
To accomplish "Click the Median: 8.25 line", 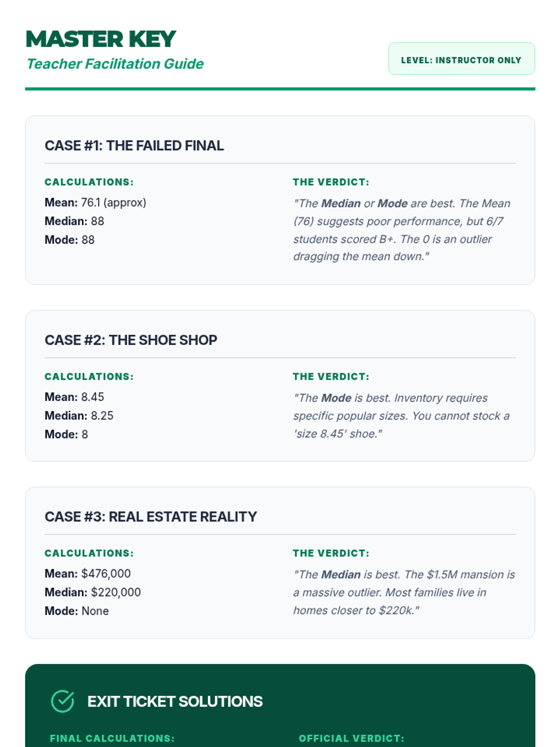I will click(x=79, y=416).
